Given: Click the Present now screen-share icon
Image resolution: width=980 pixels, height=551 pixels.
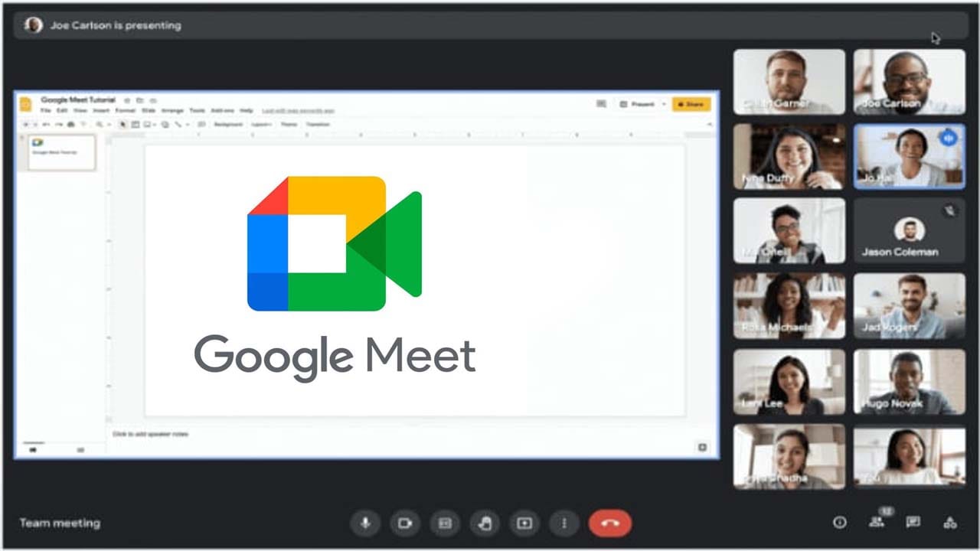Looking at the screenshot, I should [524, 523].
